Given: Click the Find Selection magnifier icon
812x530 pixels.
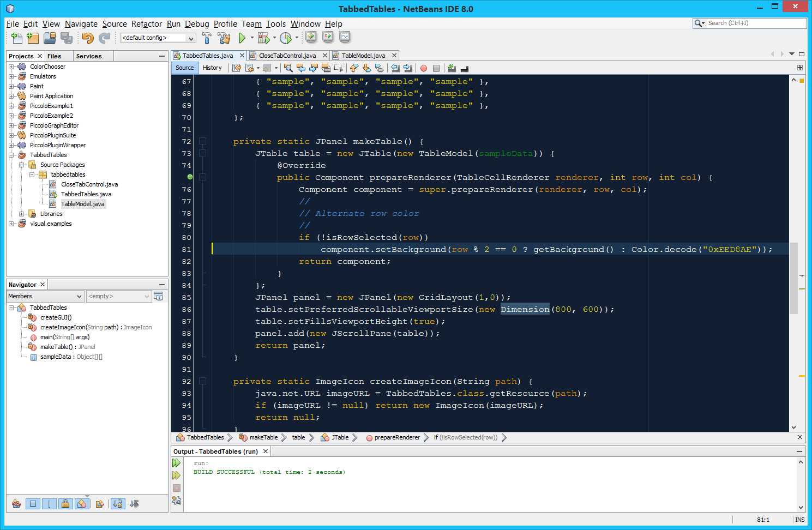Looking at the screenshot, I should (x=288, y=68).
